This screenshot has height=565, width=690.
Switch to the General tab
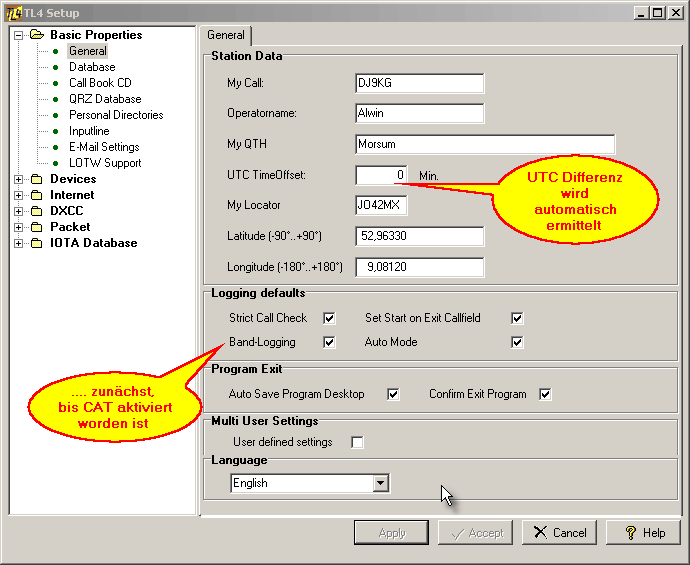[x=226, y=35]
